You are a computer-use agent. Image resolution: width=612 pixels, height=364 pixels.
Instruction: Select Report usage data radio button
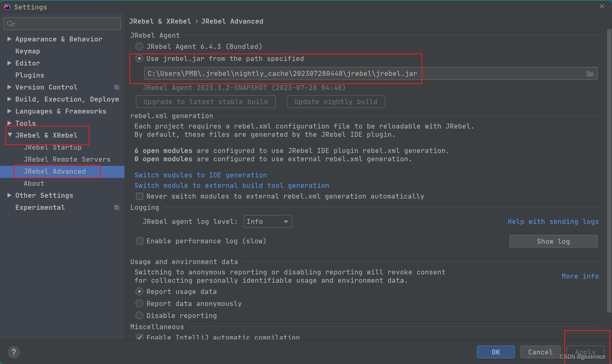click(x=139, y=291)
